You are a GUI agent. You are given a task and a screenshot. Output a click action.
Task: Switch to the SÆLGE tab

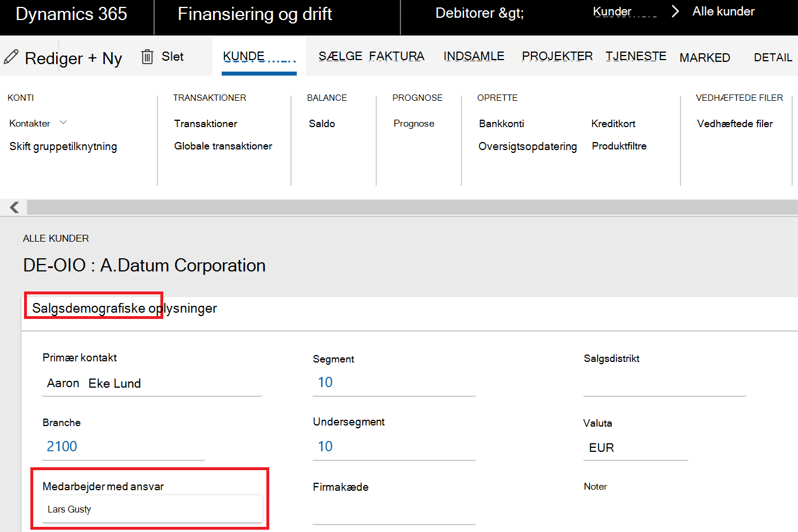click(x=340, y=56)
